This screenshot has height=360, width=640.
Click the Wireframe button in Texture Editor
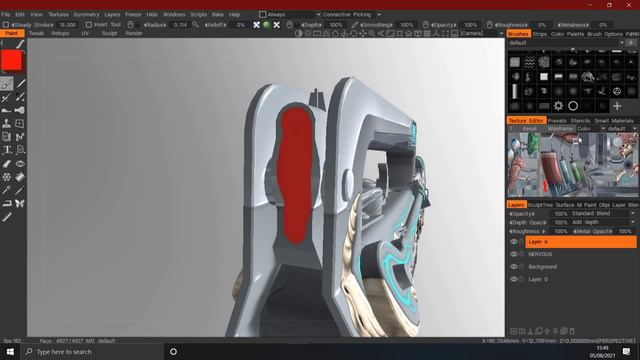(x=560, y=129)
